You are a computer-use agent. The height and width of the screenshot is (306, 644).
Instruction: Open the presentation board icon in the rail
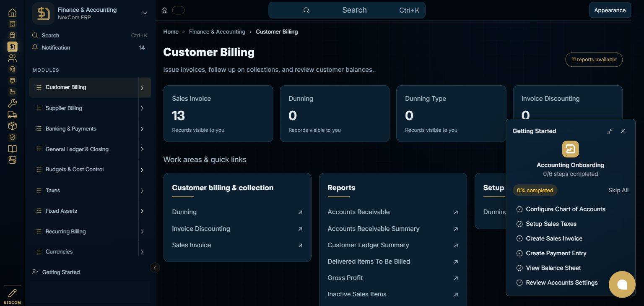(12, 81)
